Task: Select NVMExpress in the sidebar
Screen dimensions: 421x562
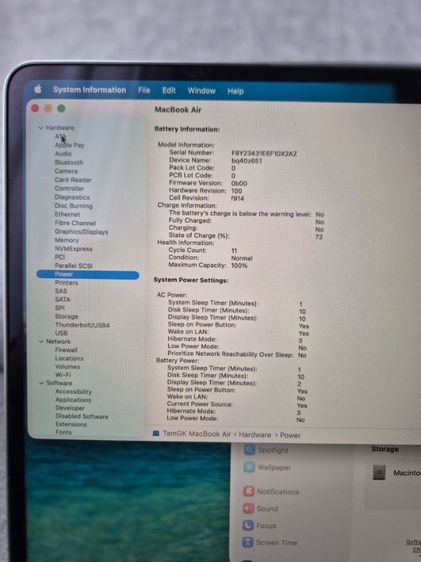Action: point(73,249)
